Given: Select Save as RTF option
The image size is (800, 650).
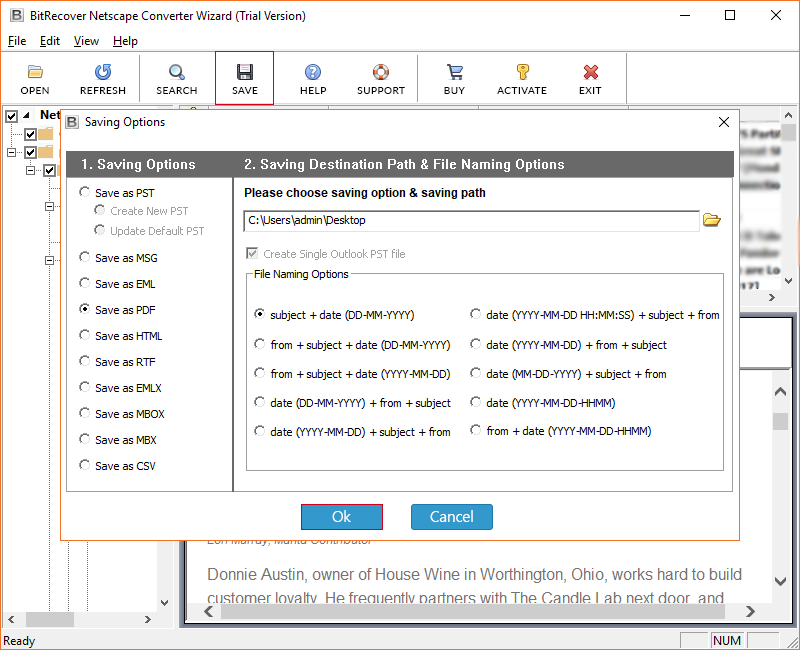Looking at the screenshot, I should (x=117, y=362).
